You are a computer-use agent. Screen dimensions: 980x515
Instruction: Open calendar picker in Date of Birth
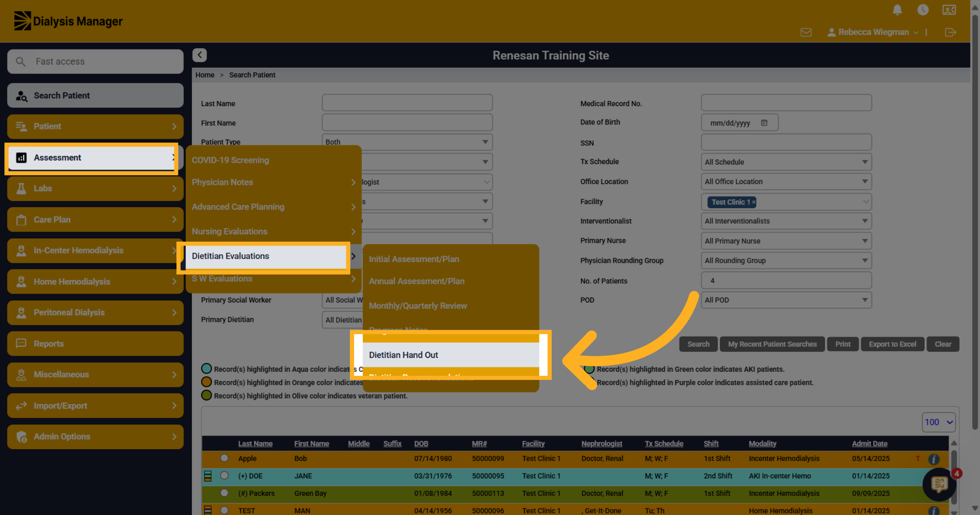(x=764, y=123)
